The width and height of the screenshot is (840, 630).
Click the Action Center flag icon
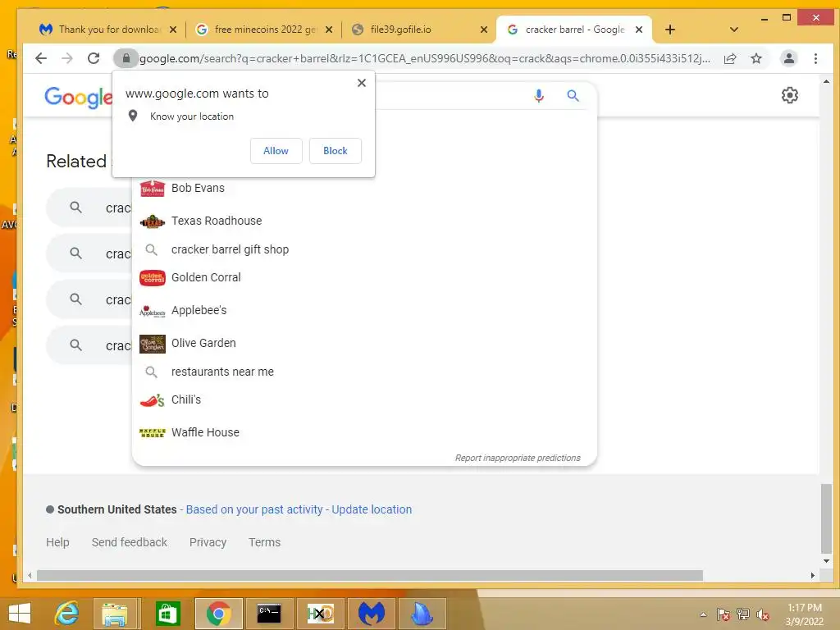[723, 614]
